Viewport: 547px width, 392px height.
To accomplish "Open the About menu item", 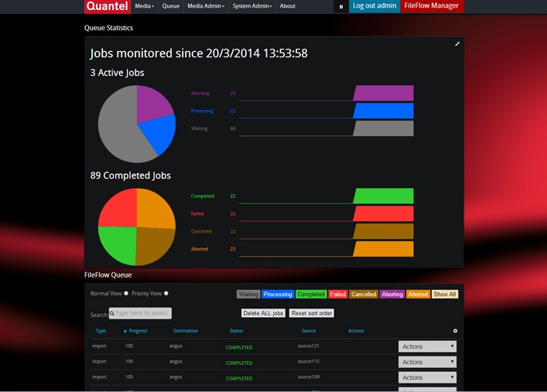I will point(287,6).
